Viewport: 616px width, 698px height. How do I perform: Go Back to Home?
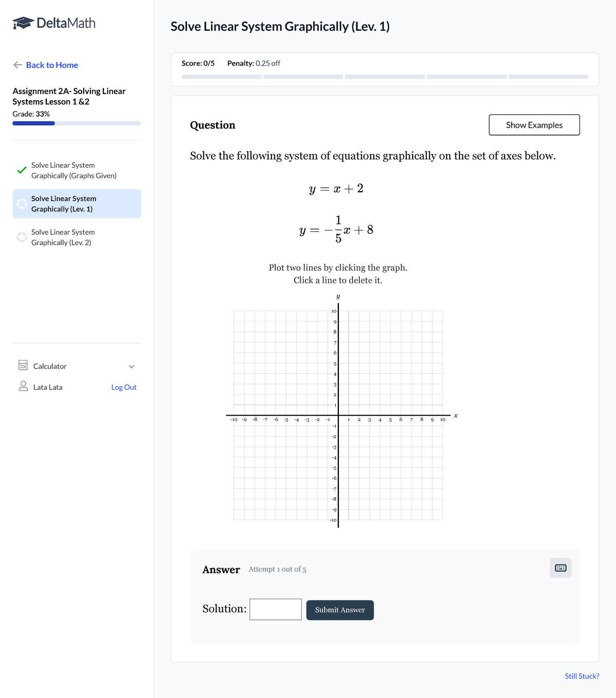[x=52, y=65]
